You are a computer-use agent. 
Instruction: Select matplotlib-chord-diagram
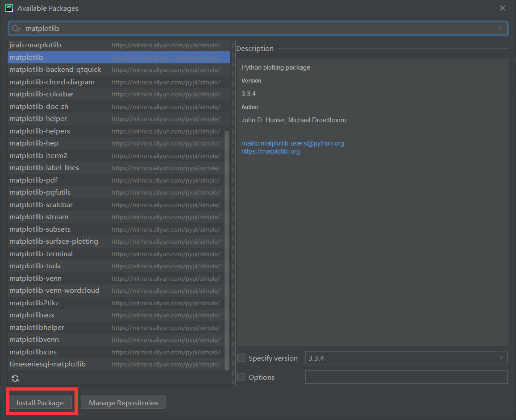(118, 82)
